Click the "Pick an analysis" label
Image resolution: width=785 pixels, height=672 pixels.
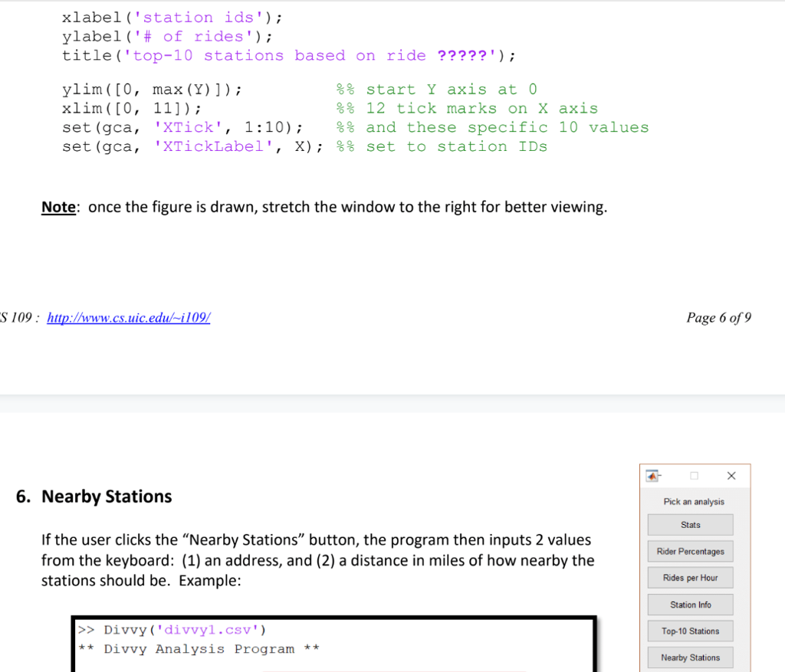click(693, 502)
